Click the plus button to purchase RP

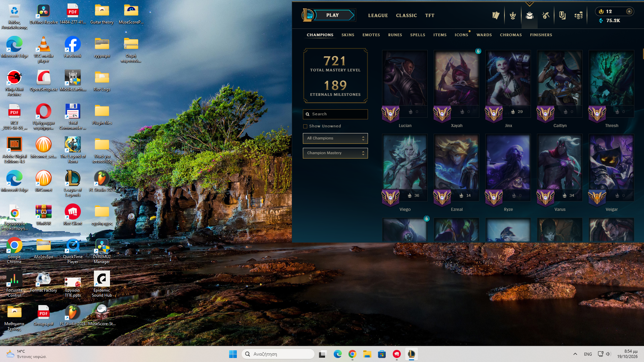click(629, 11)
